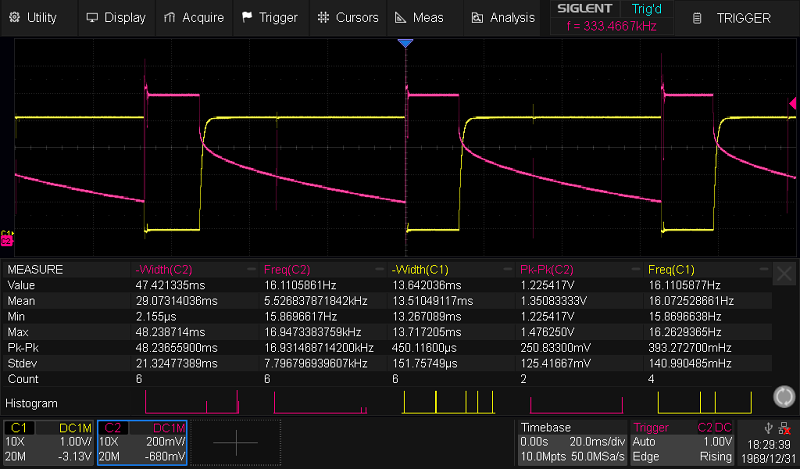Open the Trigger C2 DC settings box
Screen dimensions: 800x469
(x=680, y=441)
